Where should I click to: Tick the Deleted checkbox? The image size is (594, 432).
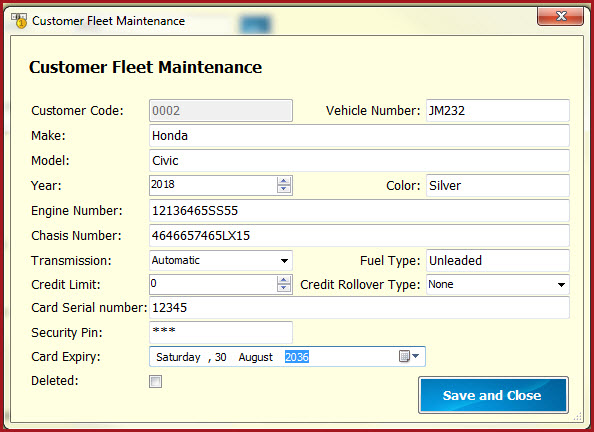(x=155, y=381)
